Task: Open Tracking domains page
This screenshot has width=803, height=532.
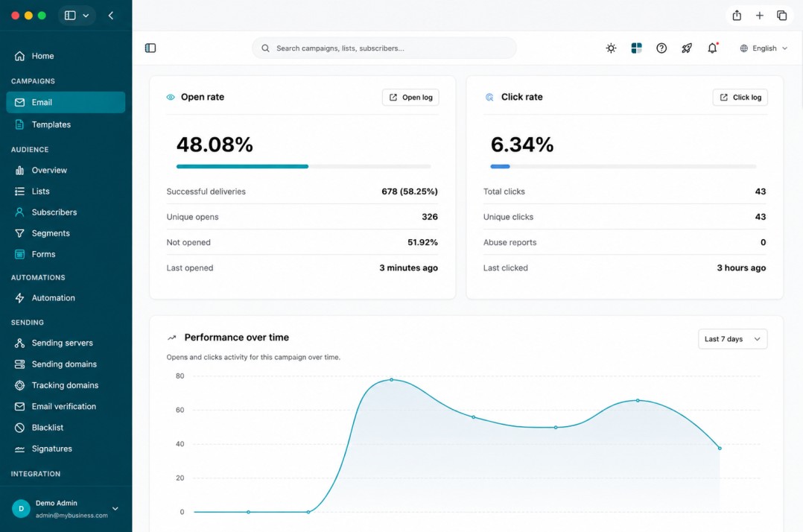Action: 66,385
